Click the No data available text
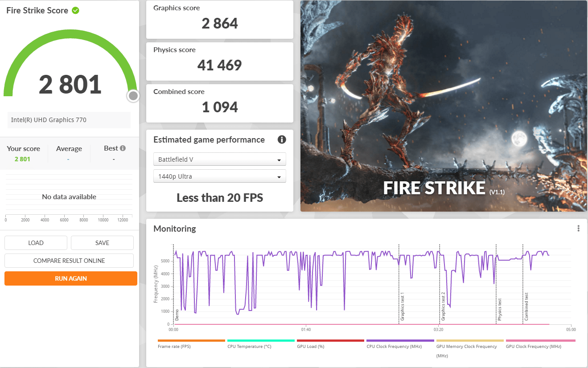The height and width of the screenshot is (368, 588). 69,196
